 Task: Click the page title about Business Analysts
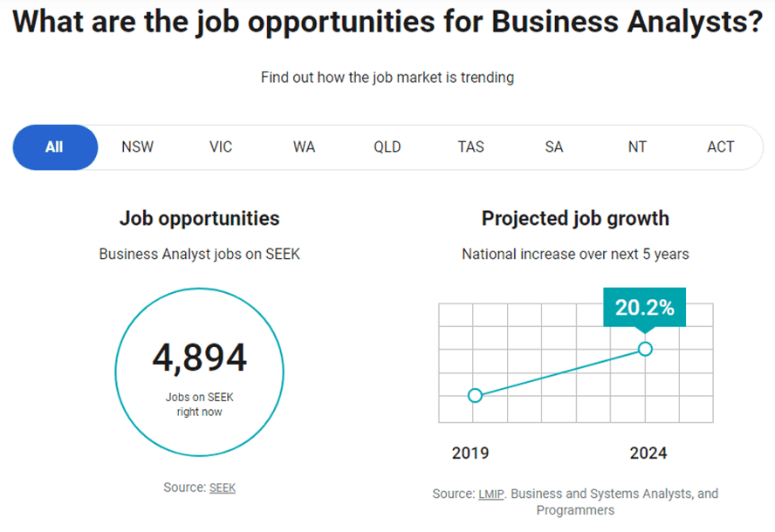click(x=387, y=21)
